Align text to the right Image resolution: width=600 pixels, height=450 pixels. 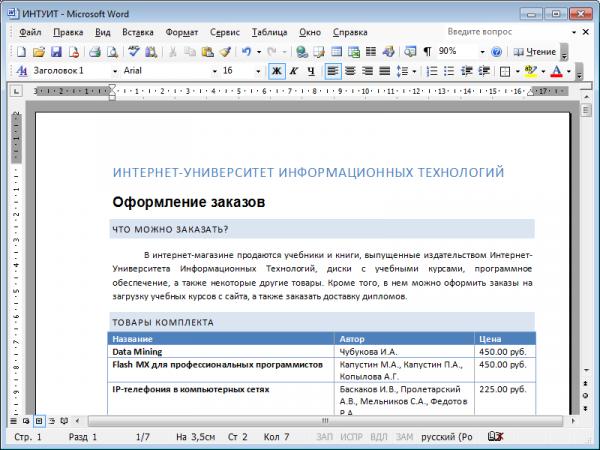pos(367,71)
